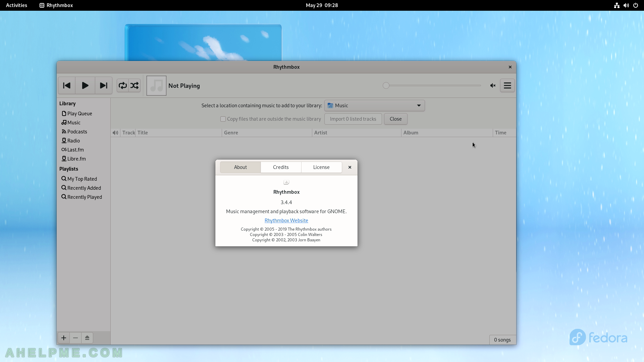This screenshot has height=362, width=644.
Task: Sort by Title column header
Action: (x=179, y=133)
